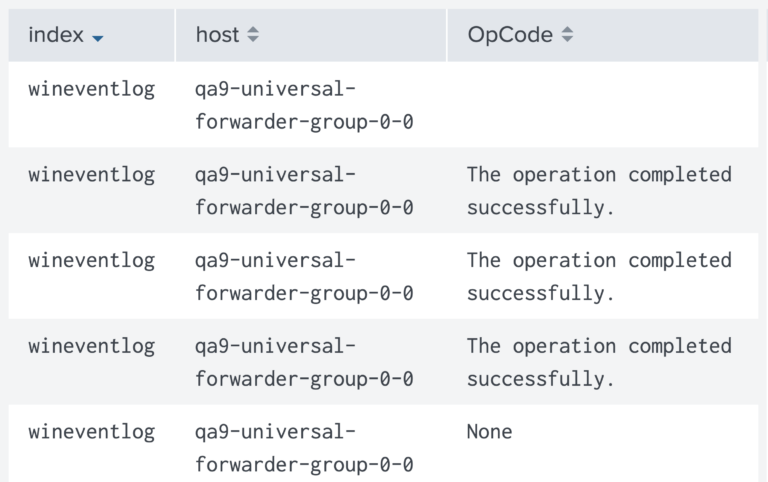The image size is (768, 482).
Task: Click the index column sort arrow
Action: (x=97, y=38)
